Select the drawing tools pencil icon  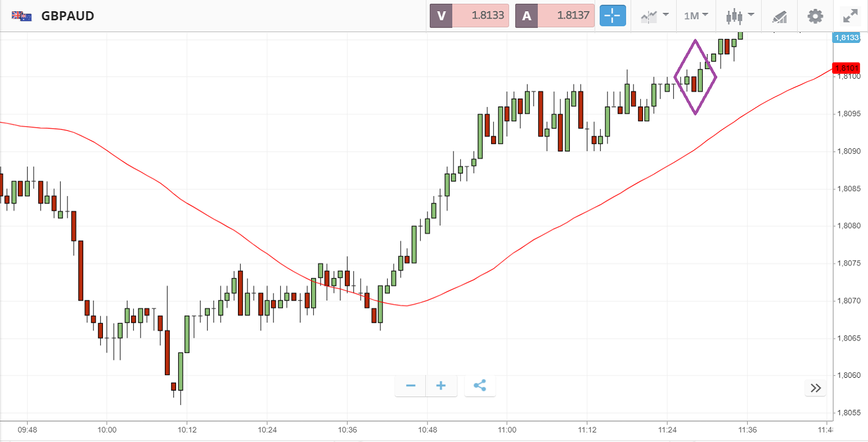pyautogui.click(x=779, y=16)
